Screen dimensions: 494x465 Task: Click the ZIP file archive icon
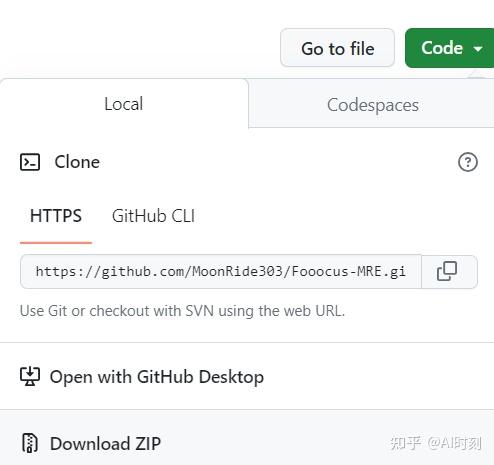pyautogui.click(x=30, y=443)
